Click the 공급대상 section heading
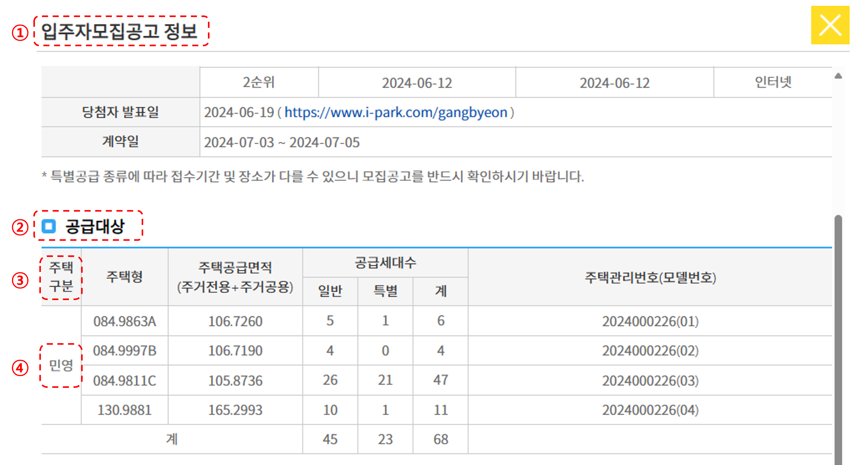 click(x=95, y=226)
